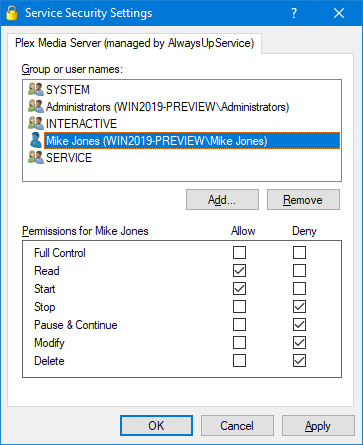Select SERVICE in the user list

69,158
